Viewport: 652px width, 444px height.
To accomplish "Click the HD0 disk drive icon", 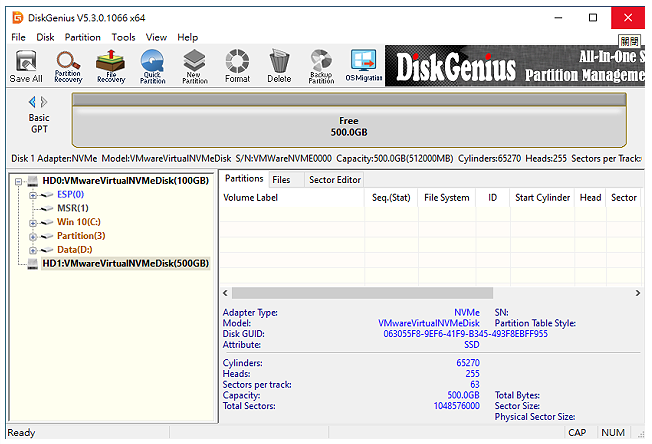I will [33, 181].
